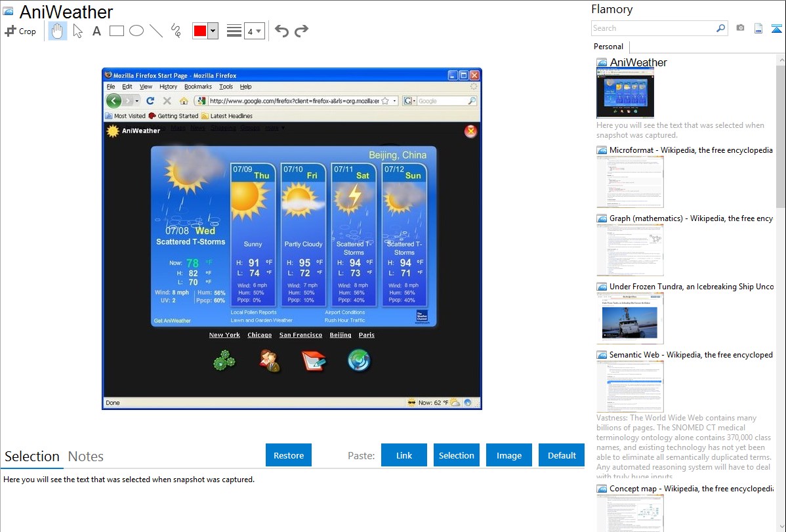Open Concept map snapshot title
The image size is (786, 532).
coord(692,489)
